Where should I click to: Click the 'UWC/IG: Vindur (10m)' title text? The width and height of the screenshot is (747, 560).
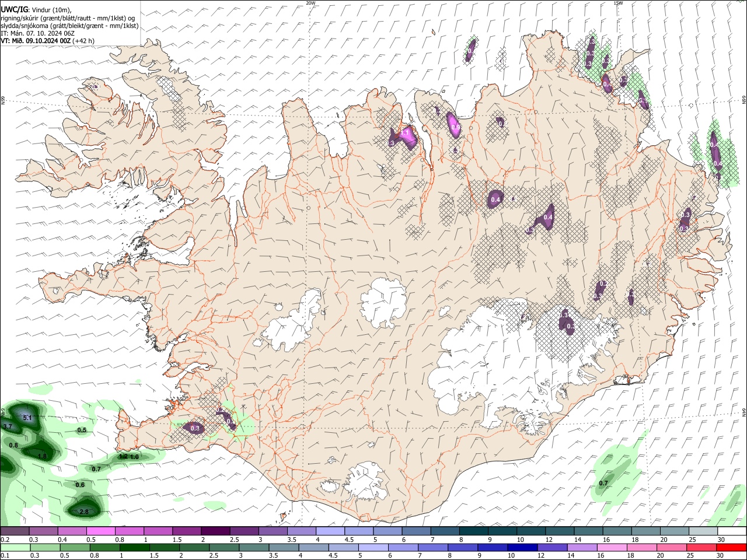point(36,9)
